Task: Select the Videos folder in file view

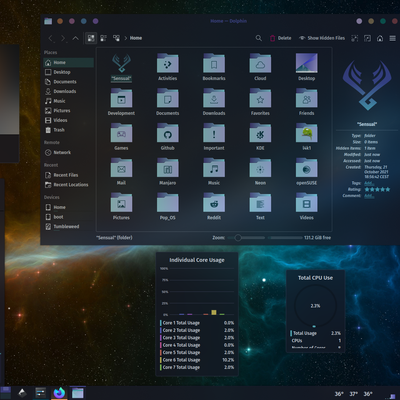Action: 307,203
